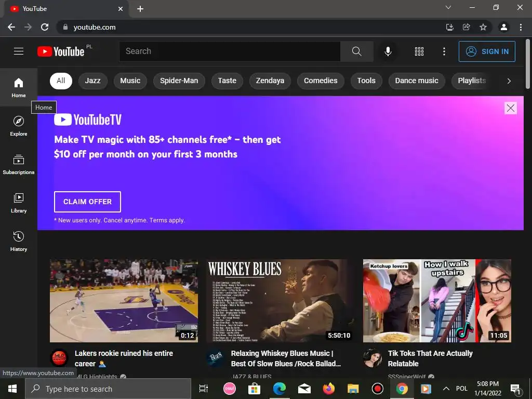532x399 pixels.
Task: Open Relaxing Whiskey Blues Music title
Action: [286, 358]
